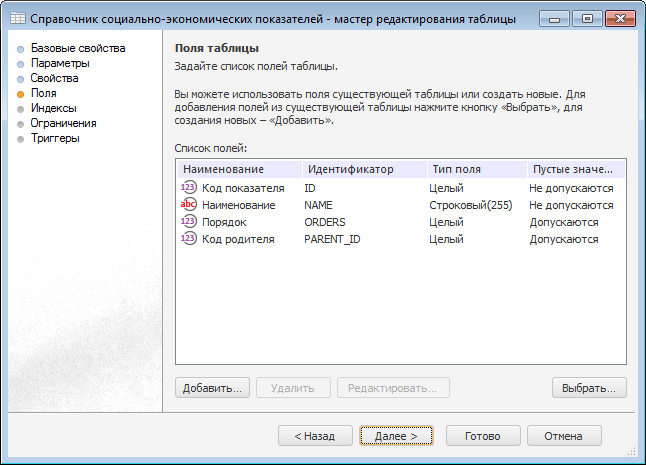The height and width of the screenshot is (465, 646).
Task: Open the Ограничения step
Action: click(64, 123)
